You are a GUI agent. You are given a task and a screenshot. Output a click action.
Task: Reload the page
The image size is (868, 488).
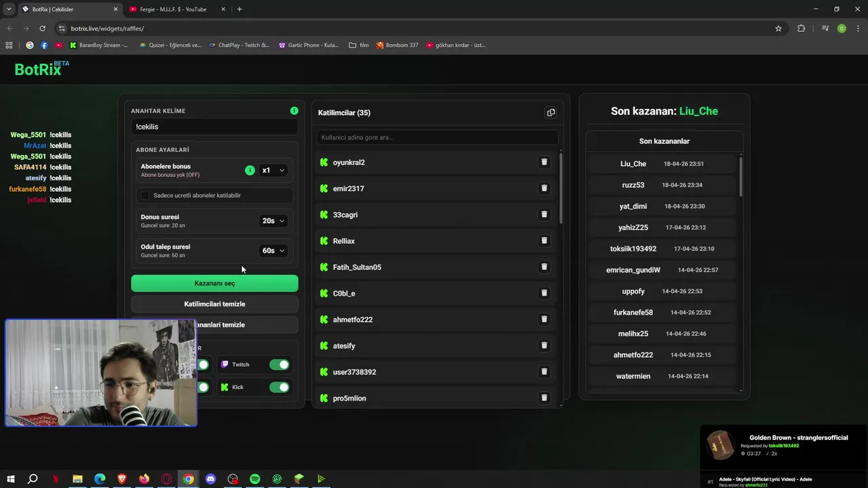42,28
